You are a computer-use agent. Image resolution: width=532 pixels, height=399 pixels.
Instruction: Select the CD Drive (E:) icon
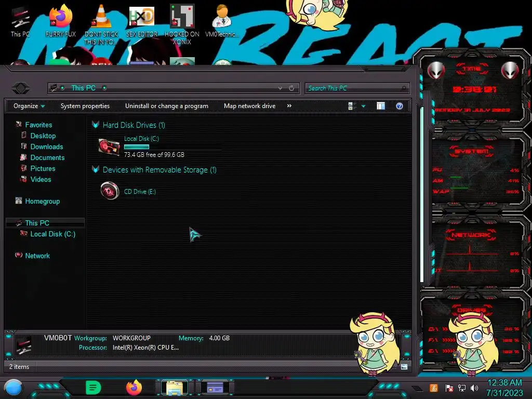coord(110,191)
